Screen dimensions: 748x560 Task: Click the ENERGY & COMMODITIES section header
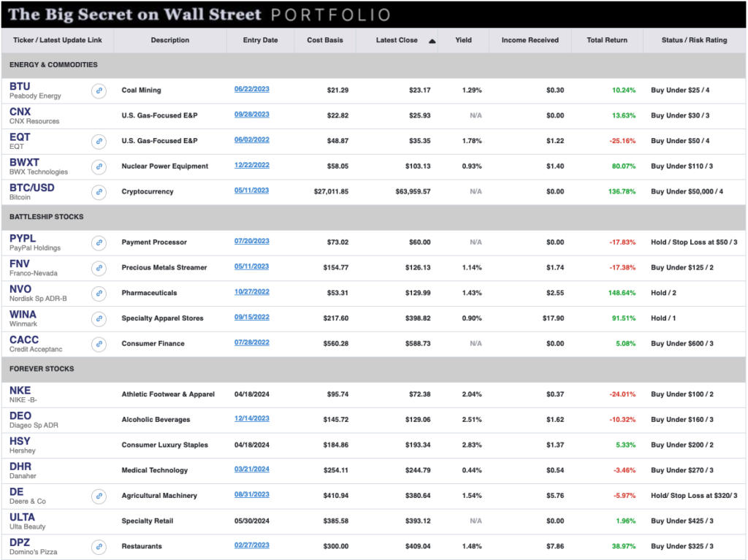(53, 64)
